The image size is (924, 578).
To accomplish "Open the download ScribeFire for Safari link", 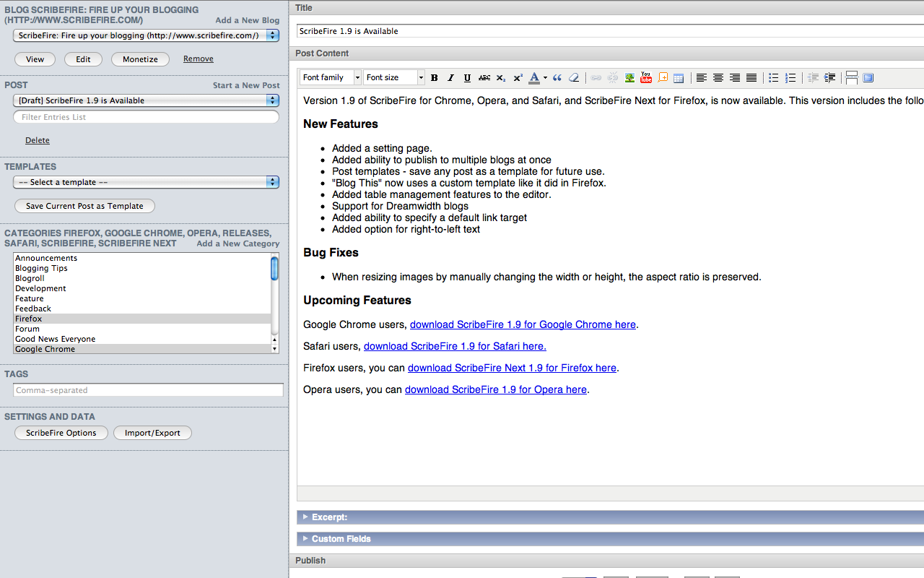I will pyautogui.click(x=455, y=346).
